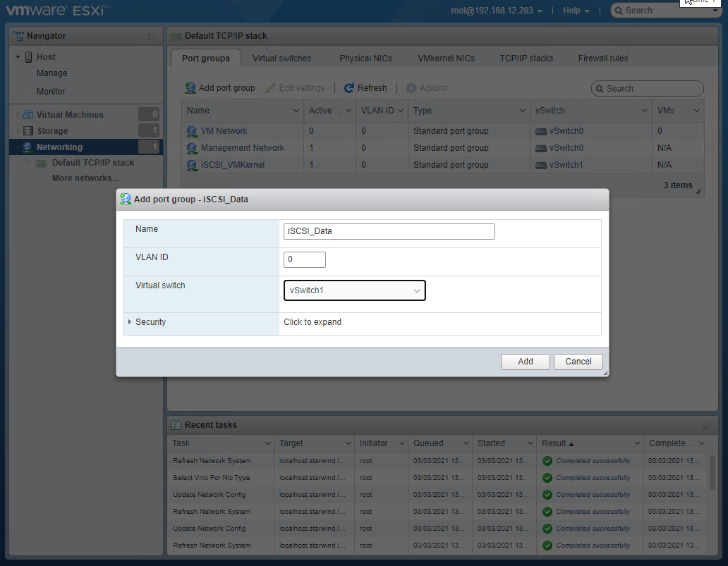The image size is (728, 566).
Task: Collapse the Navigator panel
Action: click(152, 36)
